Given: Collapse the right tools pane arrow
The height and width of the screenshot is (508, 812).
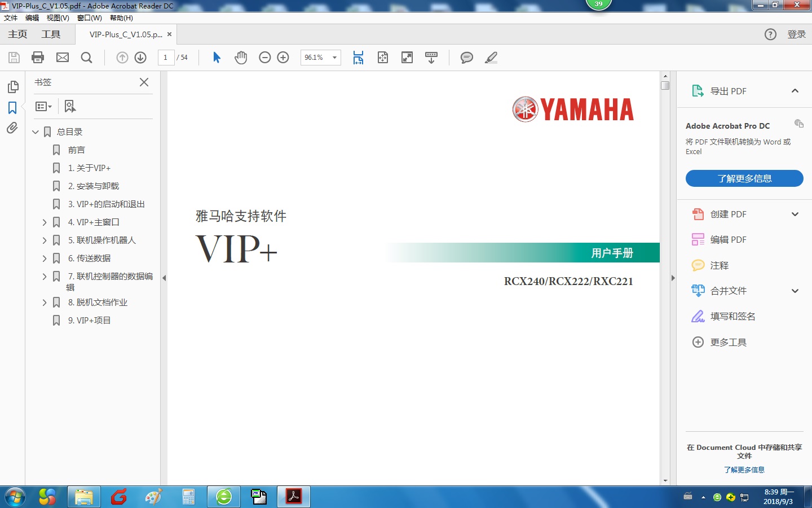Looking at the screenshot, I should 673,278.
